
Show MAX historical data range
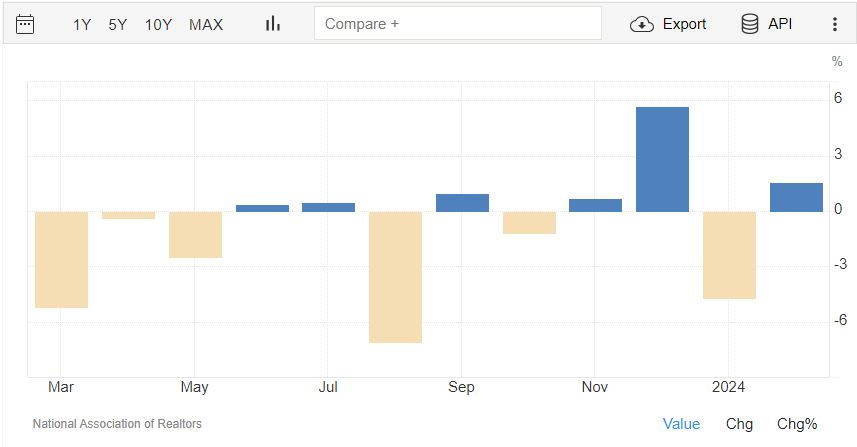(x=206, y=24)
